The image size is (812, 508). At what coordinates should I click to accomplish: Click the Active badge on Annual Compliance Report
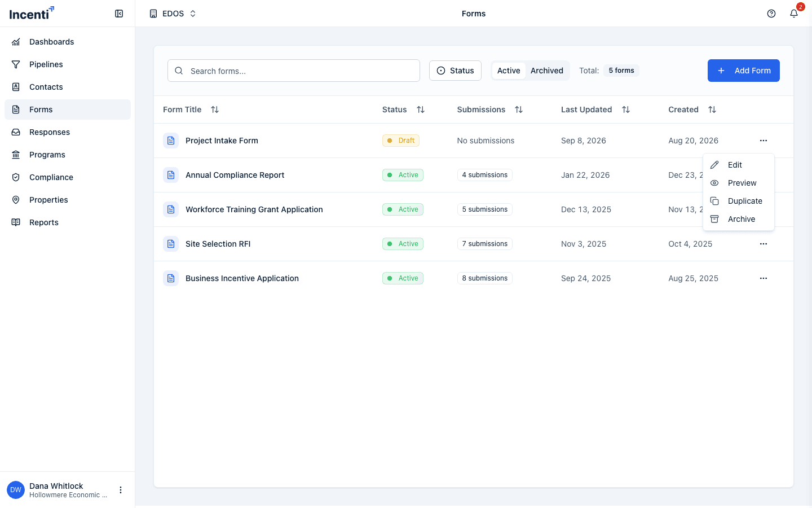(x=403, y=175)
